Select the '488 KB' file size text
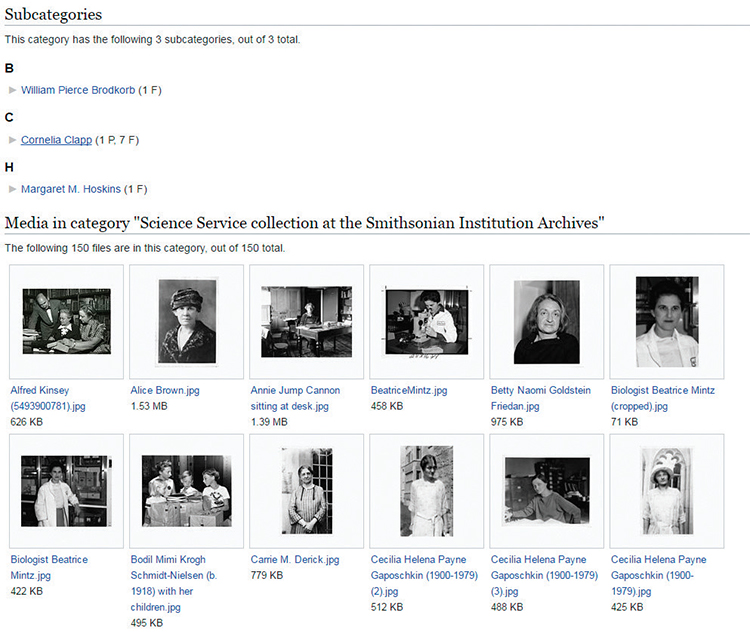This screenshot has height=634, width=750. [x=507, y=607]
